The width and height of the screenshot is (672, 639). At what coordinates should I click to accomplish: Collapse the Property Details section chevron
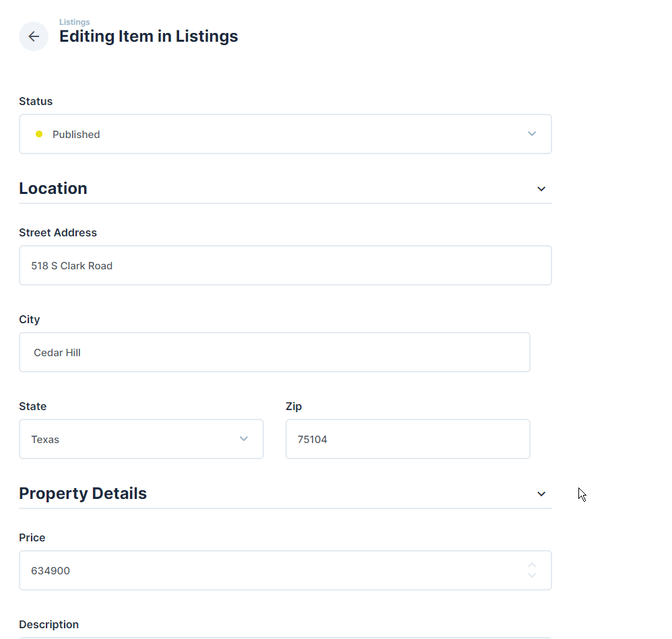541,494
